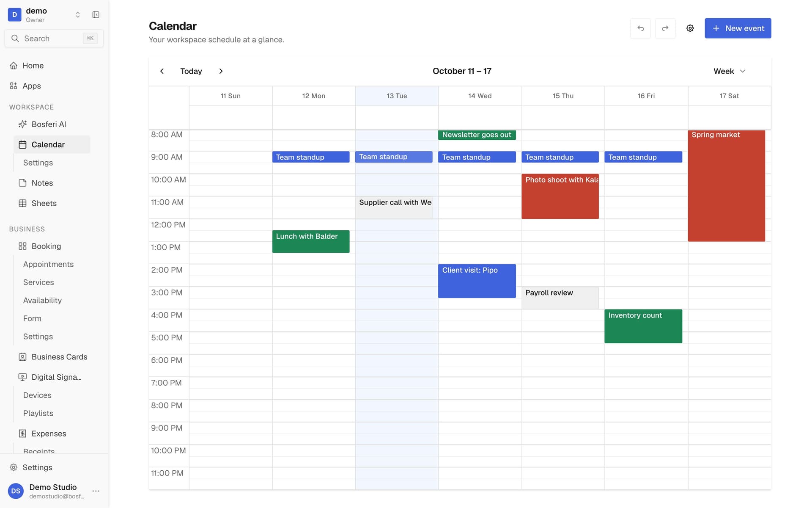Screen dimensions: 812x508
Task: Open Supplier call event on Tuesday
Action: point(394,208)
